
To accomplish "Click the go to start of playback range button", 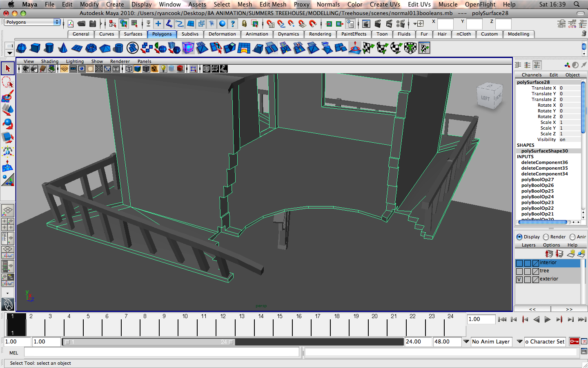I will point(502,319).
